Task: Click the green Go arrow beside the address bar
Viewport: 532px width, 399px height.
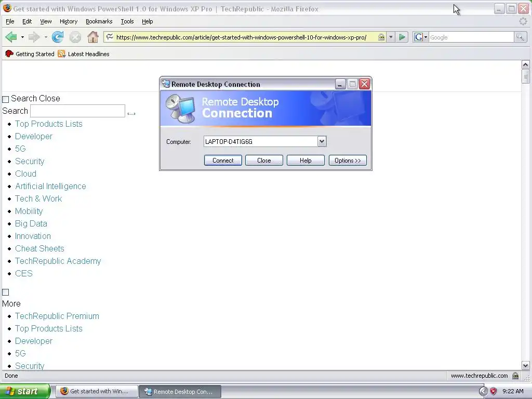Action: [402, 37]
